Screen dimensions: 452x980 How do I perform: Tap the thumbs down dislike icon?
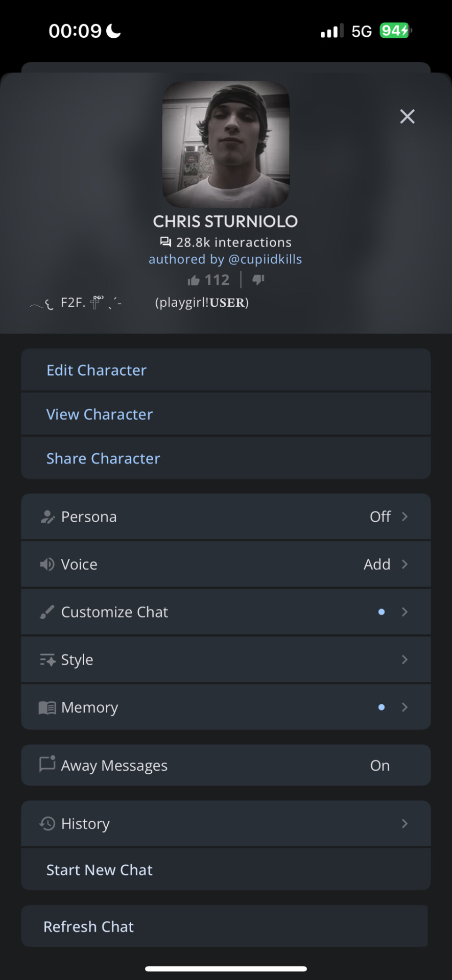(258, 280)
